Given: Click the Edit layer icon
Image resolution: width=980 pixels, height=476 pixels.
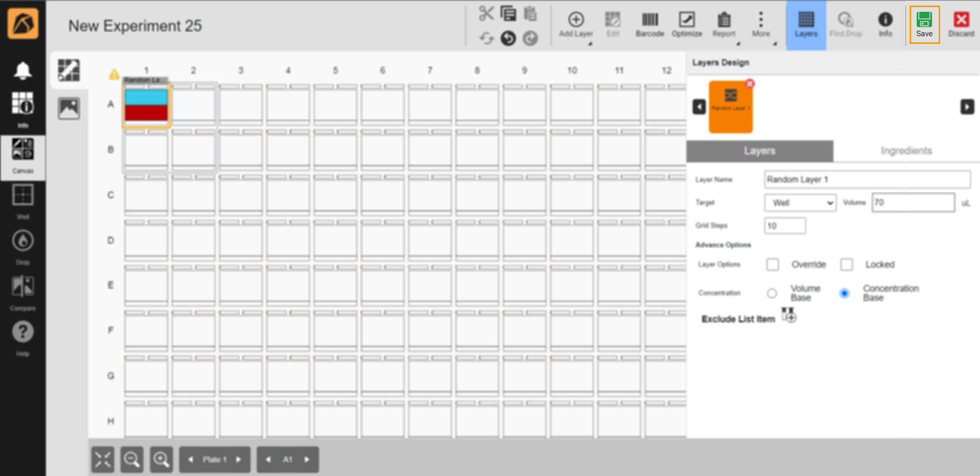Looking at the screenshot, I should (x=612, y=25).
